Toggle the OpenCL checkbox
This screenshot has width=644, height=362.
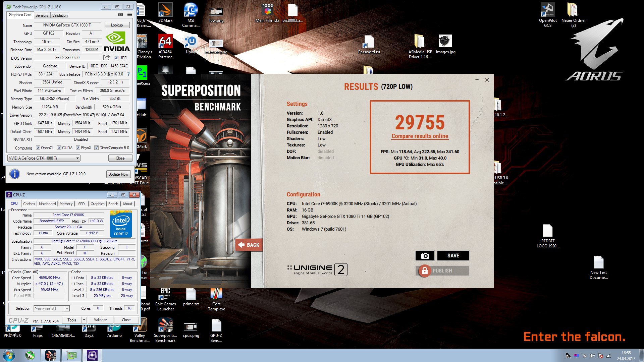38,148
